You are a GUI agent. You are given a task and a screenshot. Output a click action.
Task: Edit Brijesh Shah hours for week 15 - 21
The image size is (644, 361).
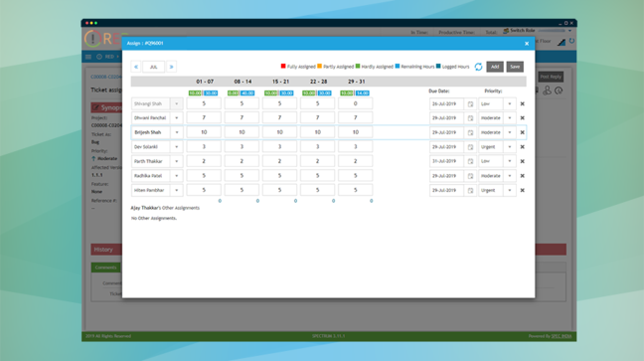(x=279, y=132)
